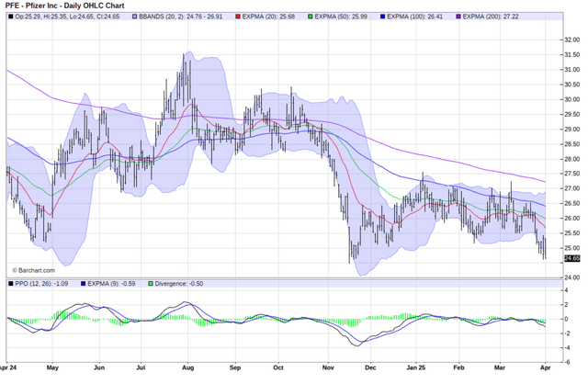Click the 28.50 price axis label
This screenshot has width=588, height=384.
pyautogui.click(x=572, y=144)
